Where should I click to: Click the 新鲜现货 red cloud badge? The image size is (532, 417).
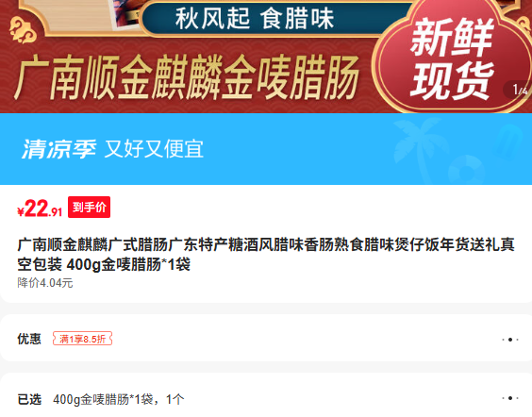pos(451,58)
